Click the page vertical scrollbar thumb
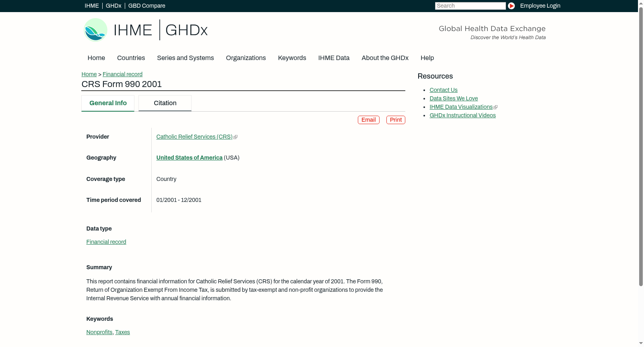The width and height of the screenshot is (644, 347). pos(641,147)
